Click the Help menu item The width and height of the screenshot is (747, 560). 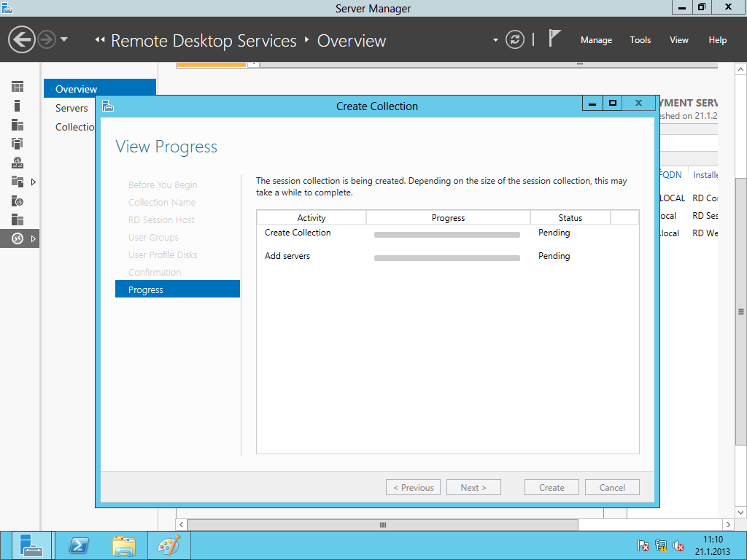pos(717,40)
